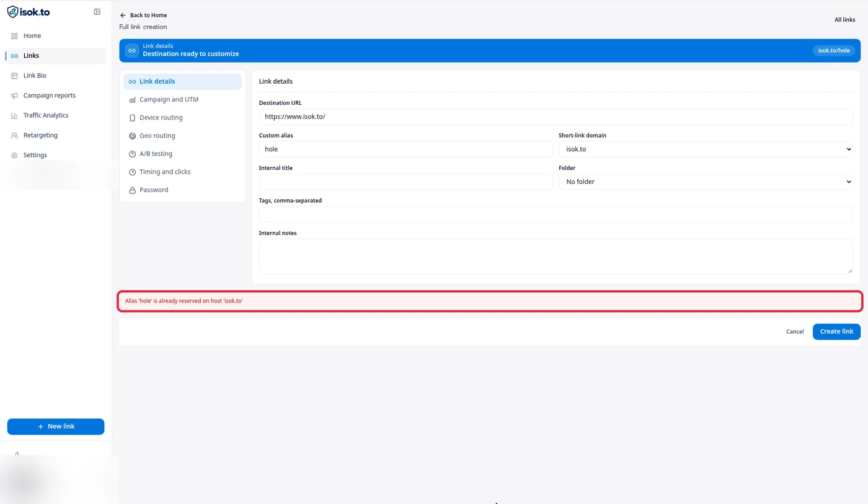Open the Link details tab
Image resolution: width=868 pixels, height=504 pixels.
click(x=182, y=82)
